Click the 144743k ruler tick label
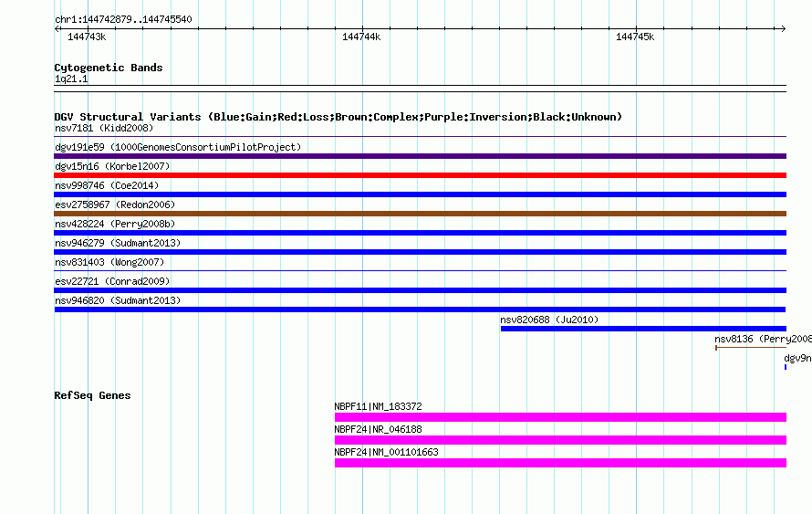Screen dimensions: 812x514 (x=87, y=37)
